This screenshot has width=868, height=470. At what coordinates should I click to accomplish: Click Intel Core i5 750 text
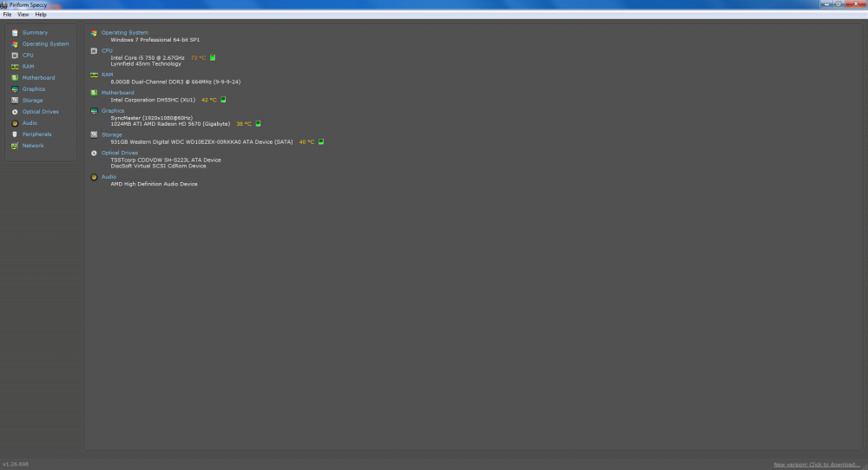148,58
